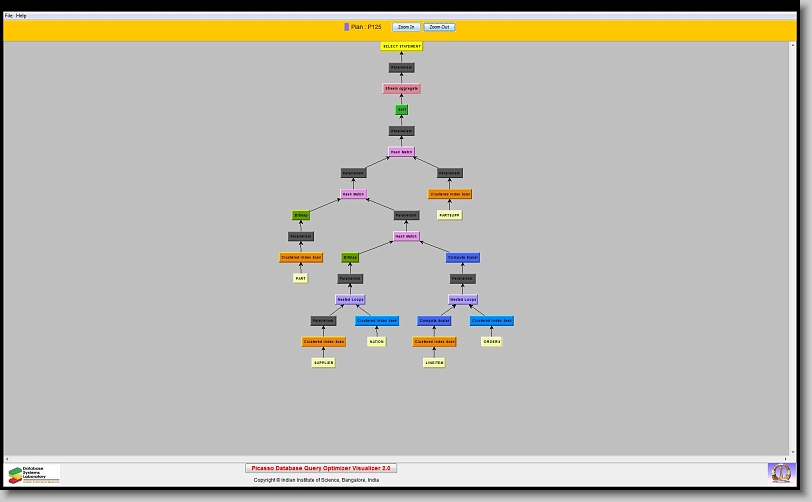The height and width of the screenshot is (502, 812).
Task: Click the Database Systems Laboratory logo
Action: click(34, 474)
